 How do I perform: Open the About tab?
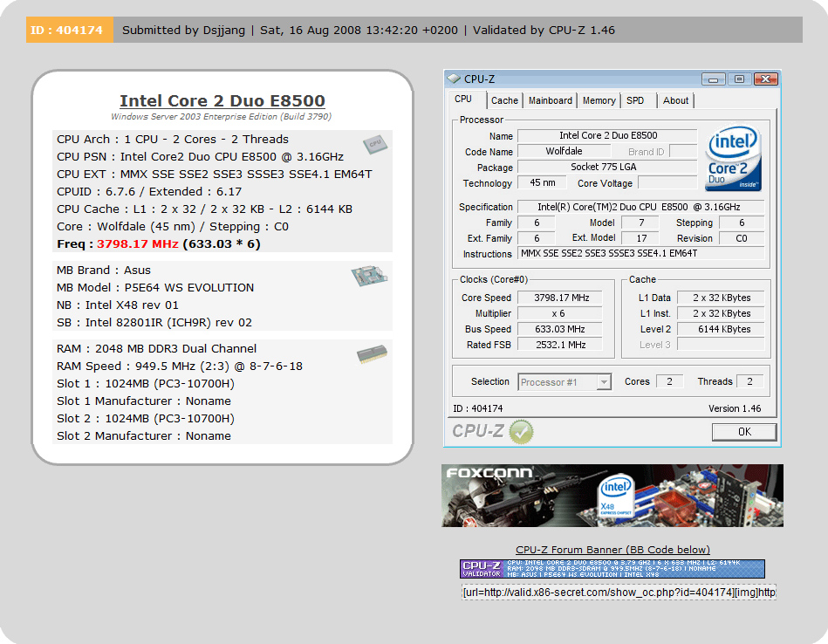pos(675,100)
